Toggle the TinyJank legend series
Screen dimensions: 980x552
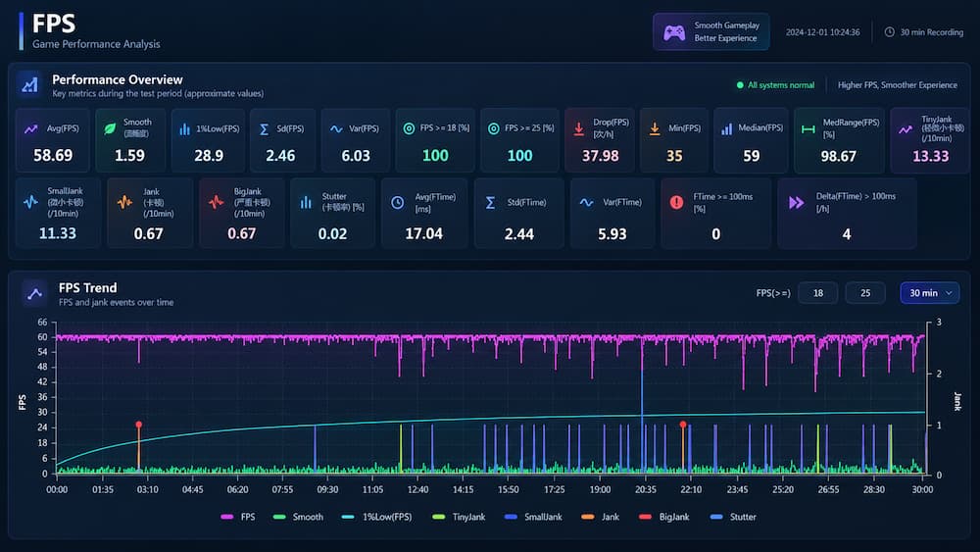pos(459,517)
